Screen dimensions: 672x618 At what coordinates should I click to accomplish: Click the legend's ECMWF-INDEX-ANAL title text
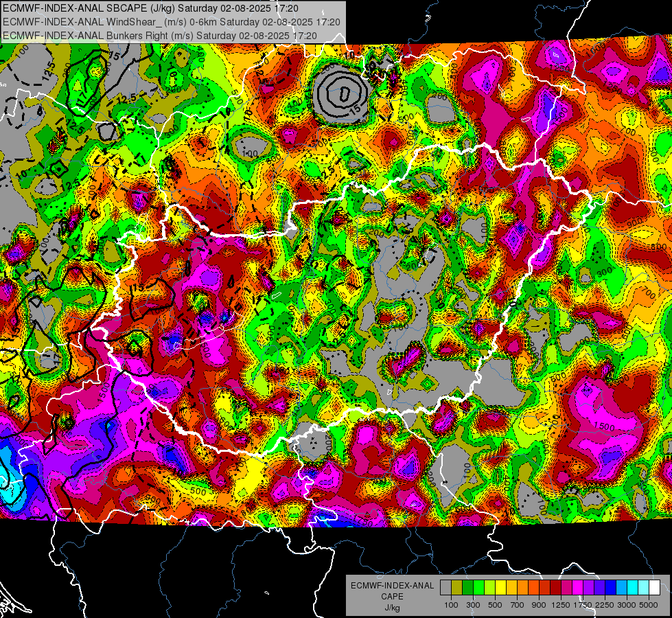(392, 586)
